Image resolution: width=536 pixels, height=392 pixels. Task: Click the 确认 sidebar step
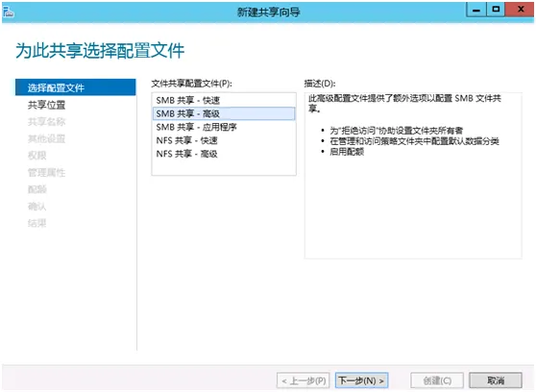coord(37,207)
